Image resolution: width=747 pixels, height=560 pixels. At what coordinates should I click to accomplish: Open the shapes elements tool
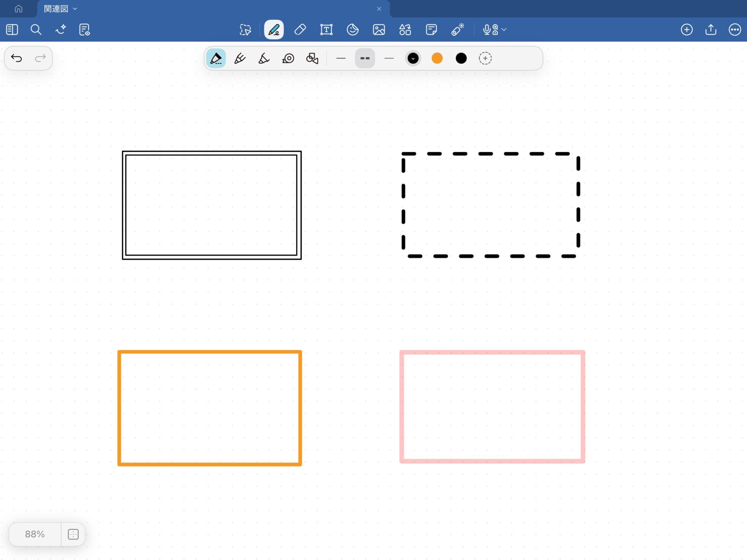[405, 30]
